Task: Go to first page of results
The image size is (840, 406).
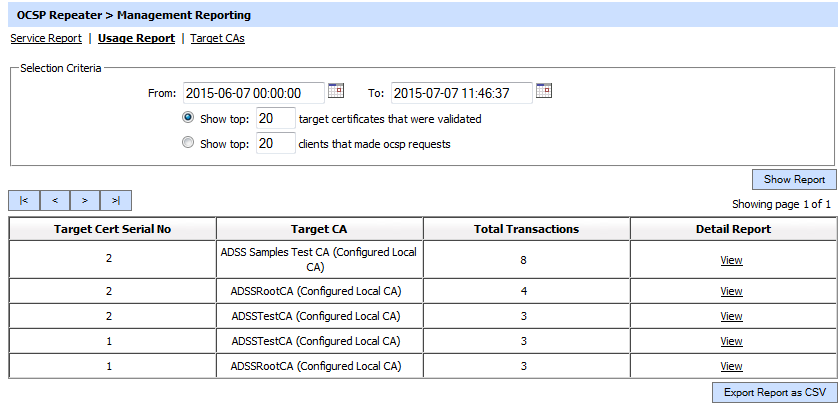Action: [x=23, y=201]
